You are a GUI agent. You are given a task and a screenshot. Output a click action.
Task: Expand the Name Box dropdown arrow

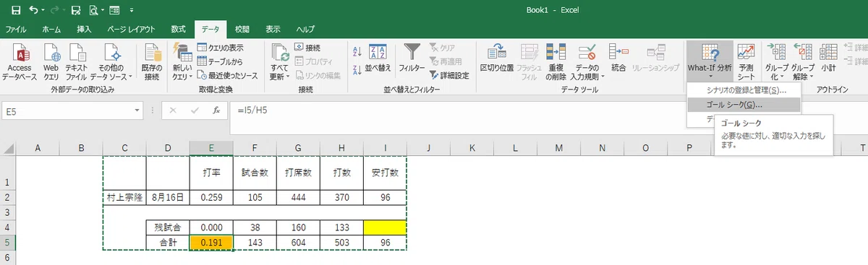137,111
